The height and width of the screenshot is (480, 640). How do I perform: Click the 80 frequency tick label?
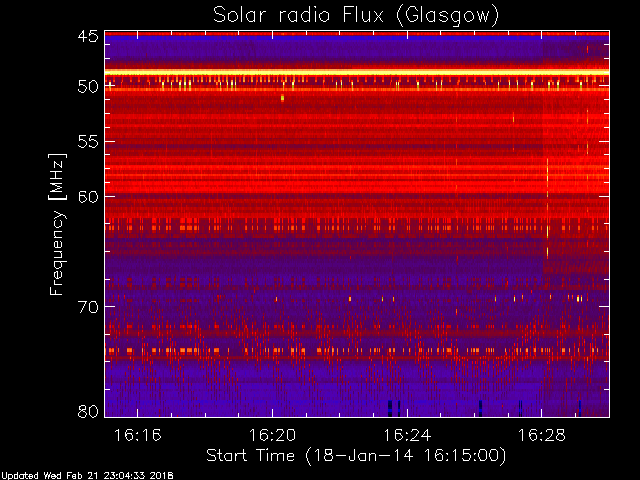(88, 411)
